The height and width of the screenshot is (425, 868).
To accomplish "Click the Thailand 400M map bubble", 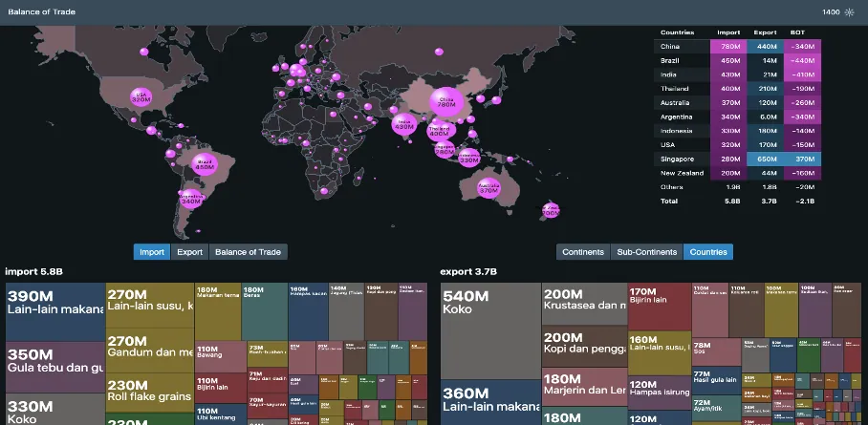I will 439,131.
